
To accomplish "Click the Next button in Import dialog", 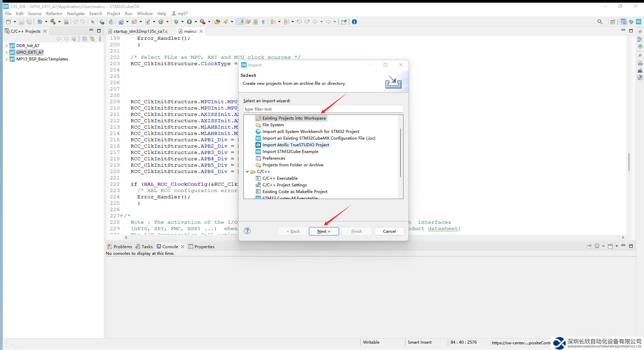I will click(x=324, y=231).
